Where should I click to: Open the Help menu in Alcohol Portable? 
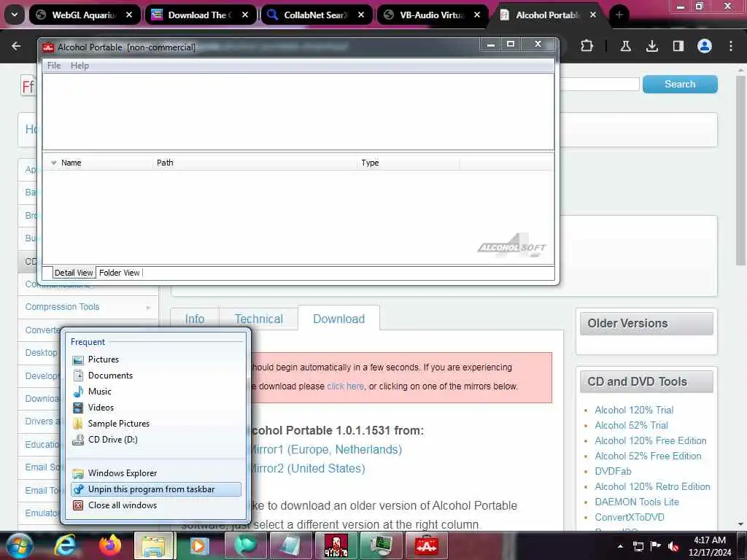[x=80, y=66]
